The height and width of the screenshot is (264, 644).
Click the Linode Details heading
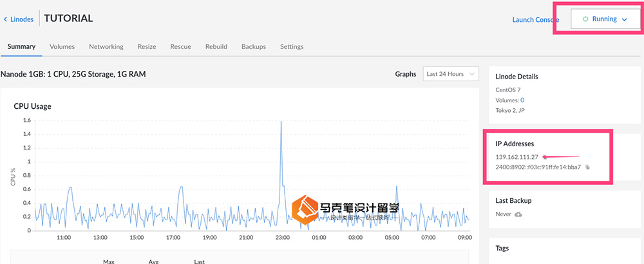click(x=516, y=77)
